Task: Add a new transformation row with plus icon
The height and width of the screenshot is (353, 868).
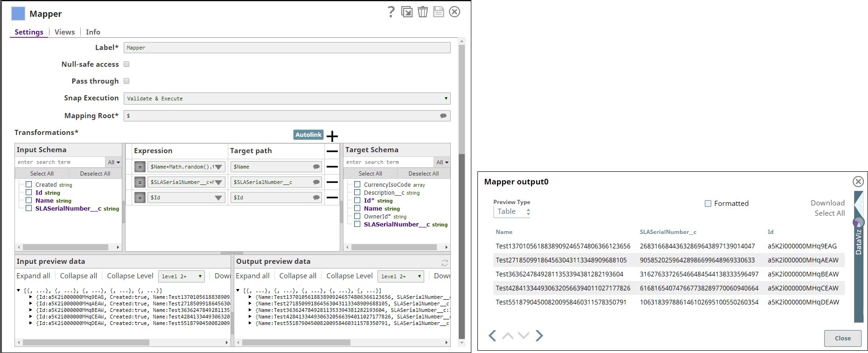Action: 332,136
